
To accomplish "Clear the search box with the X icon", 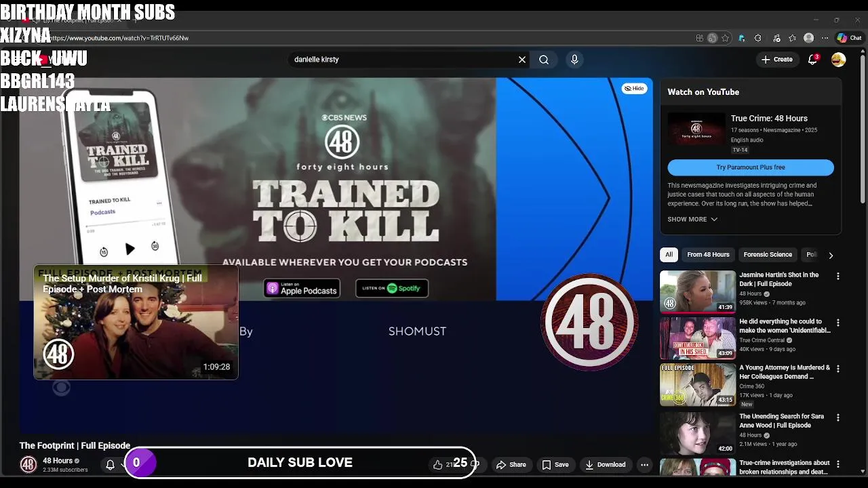I will (522, 60).
